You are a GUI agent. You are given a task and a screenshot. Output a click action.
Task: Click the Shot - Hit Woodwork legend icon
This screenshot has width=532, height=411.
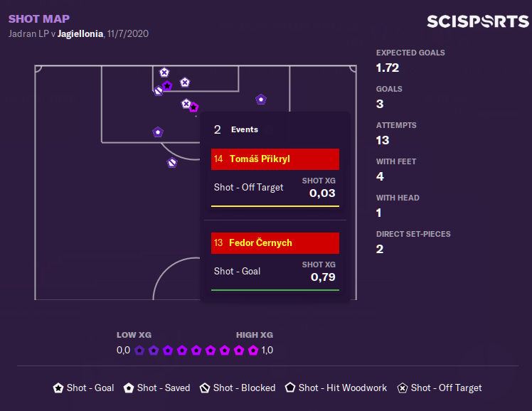(x=290, y=388)
